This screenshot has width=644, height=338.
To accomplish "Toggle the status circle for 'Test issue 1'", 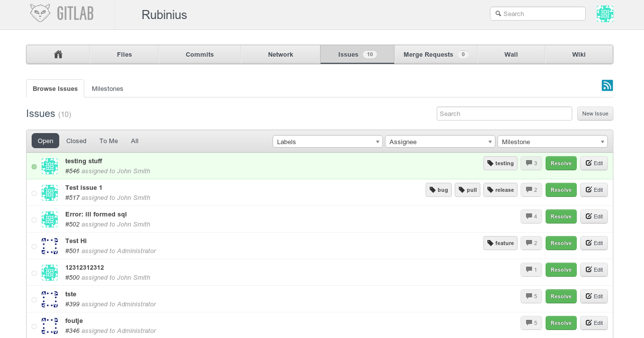I will 34,193.
